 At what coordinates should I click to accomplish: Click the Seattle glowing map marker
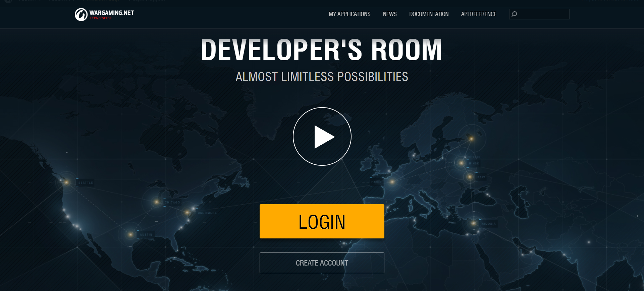tap(67, 182)
